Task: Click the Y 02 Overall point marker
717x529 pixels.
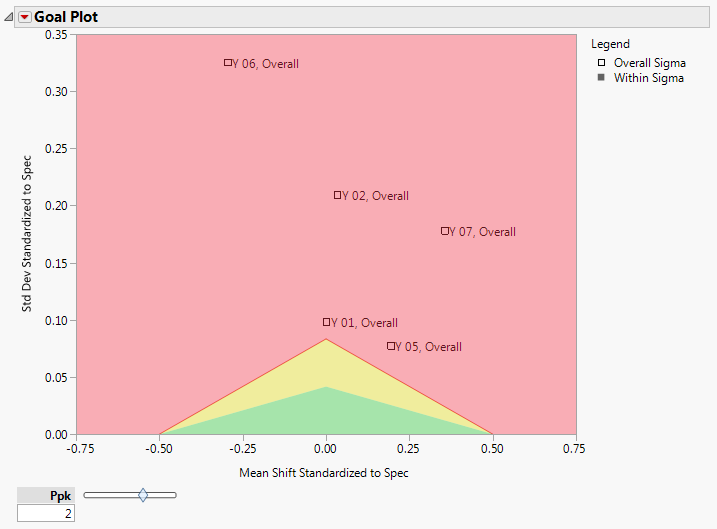Action: (x=338, y=195)
